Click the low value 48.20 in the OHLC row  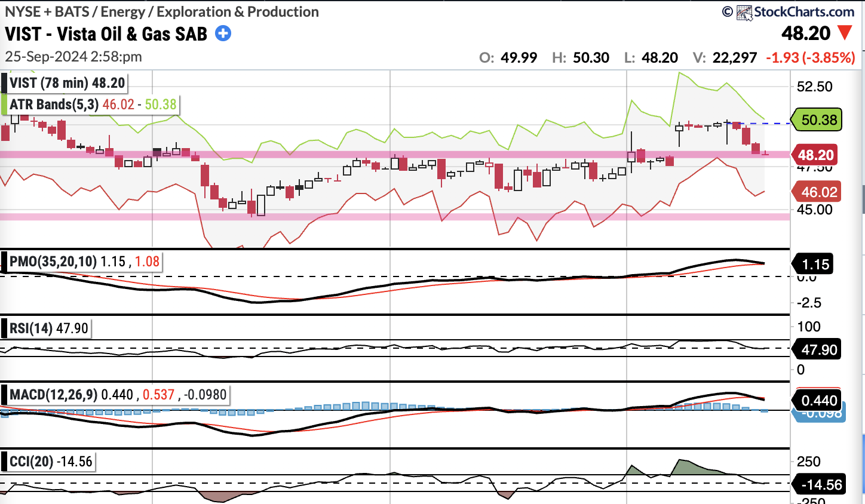(660, 57)
